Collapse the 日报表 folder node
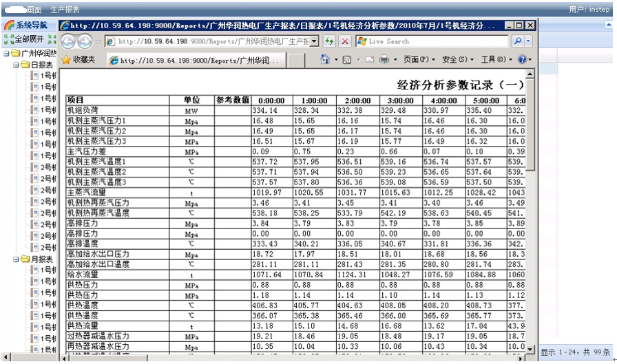The image size is (617, 364). click(16, 65)
